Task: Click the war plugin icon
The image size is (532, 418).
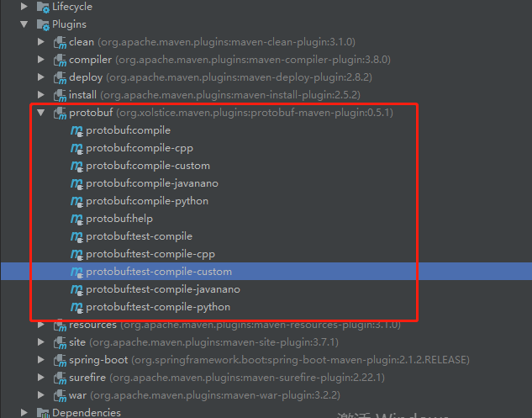Action: (x=60, y=395)
